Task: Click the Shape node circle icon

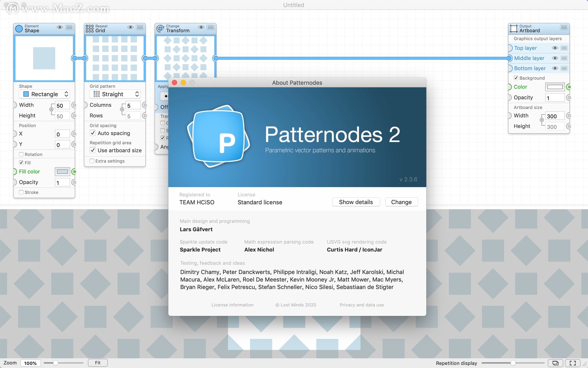Action: [x=19, y=29]
